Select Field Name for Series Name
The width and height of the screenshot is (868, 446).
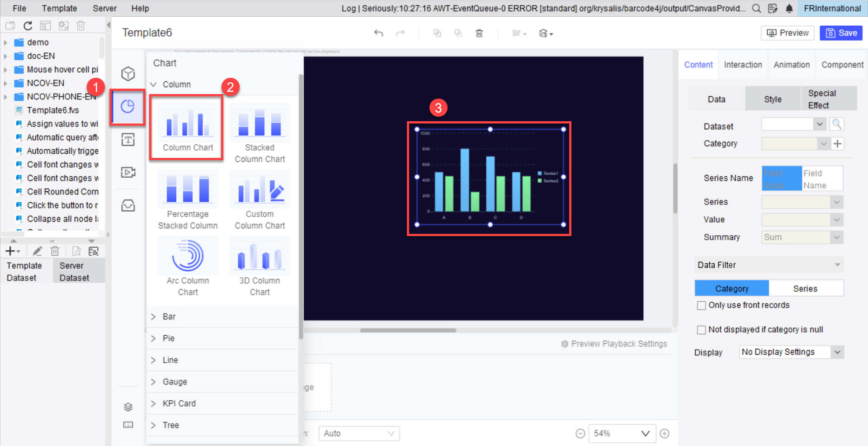[x=822, y=179]
